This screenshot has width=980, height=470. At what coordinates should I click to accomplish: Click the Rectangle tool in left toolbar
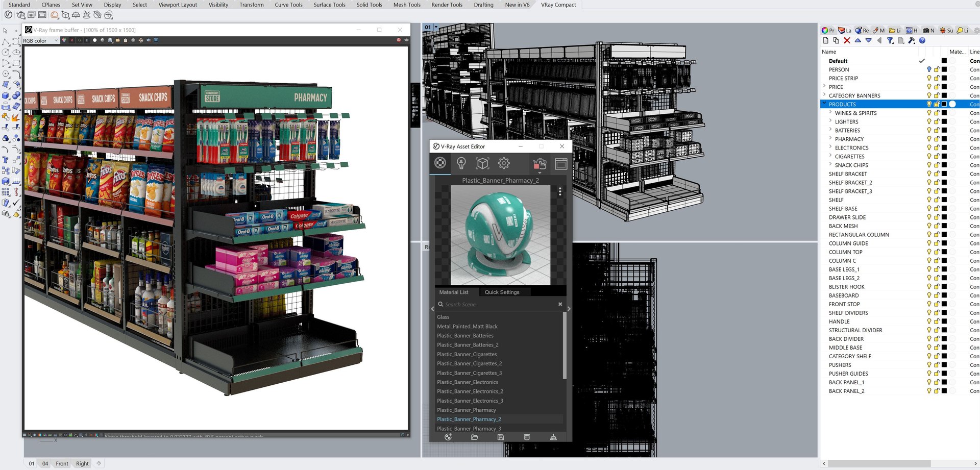tap(16, 63)
